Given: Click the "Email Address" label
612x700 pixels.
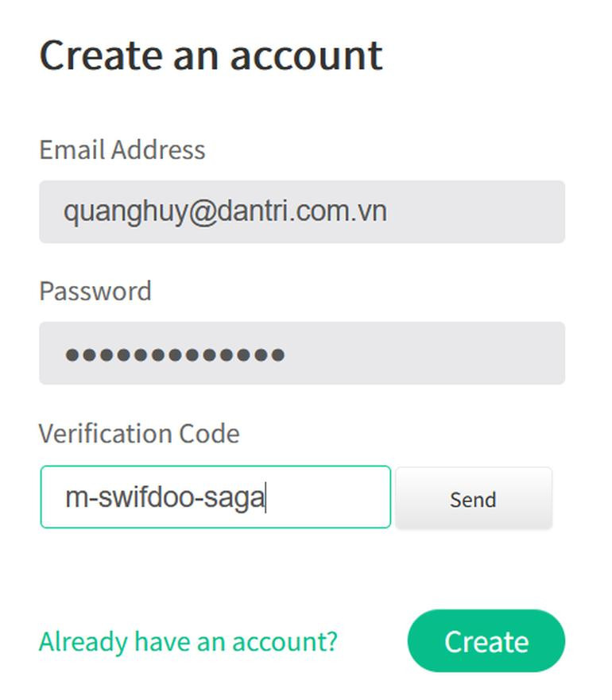Looking at the screenshot, I should [x=122, y=149].
